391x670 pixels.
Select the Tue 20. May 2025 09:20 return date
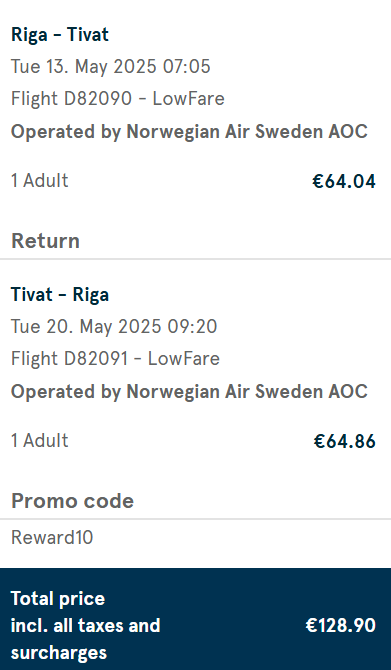point(114,327)
